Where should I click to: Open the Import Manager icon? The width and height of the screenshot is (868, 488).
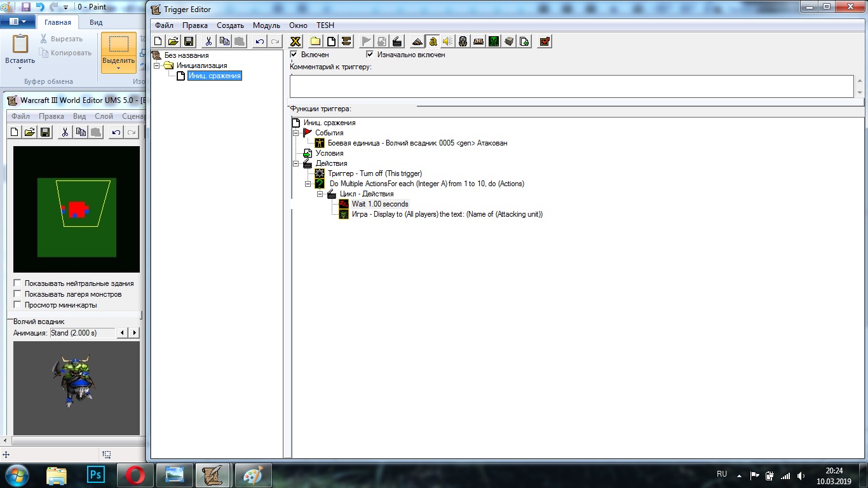tap(524, 41)
